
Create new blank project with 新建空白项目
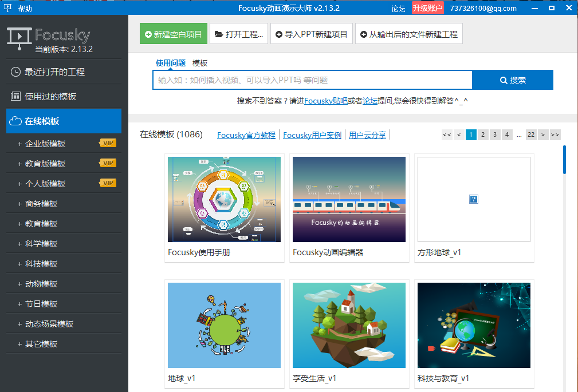tap(173, 34)
